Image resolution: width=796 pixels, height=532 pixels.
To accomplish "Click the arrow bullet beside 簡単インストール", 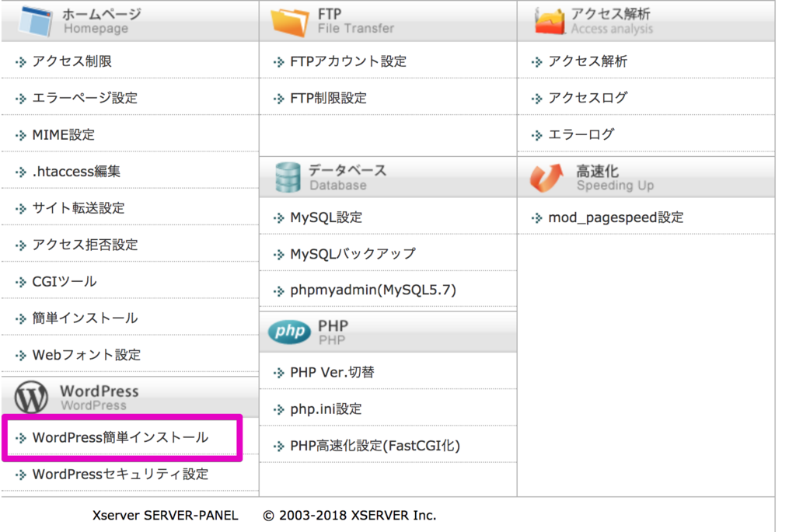I will point(21,318).
